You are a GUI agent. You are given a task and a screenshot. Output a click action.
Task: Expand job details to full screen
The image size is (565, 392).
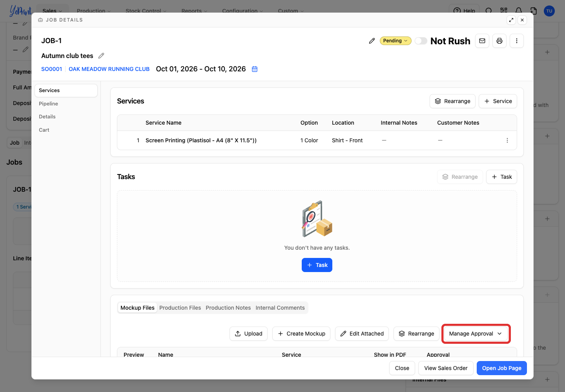(511, 20)
